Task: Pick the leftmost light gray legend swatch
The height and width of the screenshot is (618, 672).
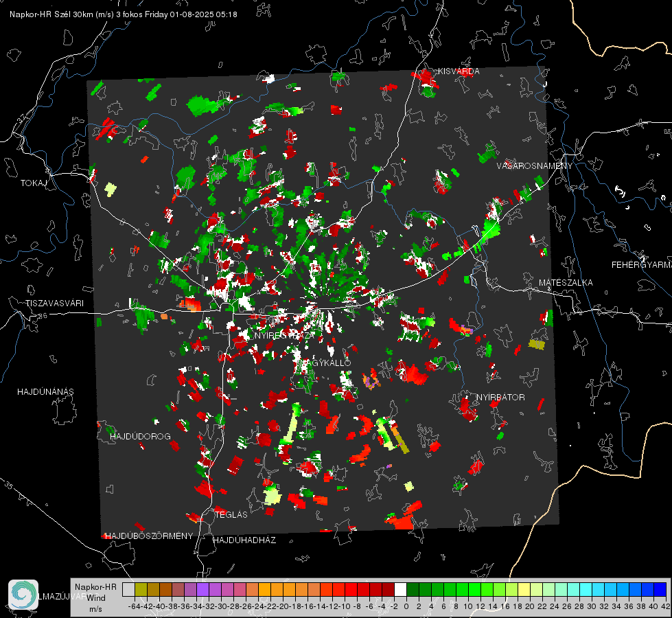Action: click(x=128, y=589)
